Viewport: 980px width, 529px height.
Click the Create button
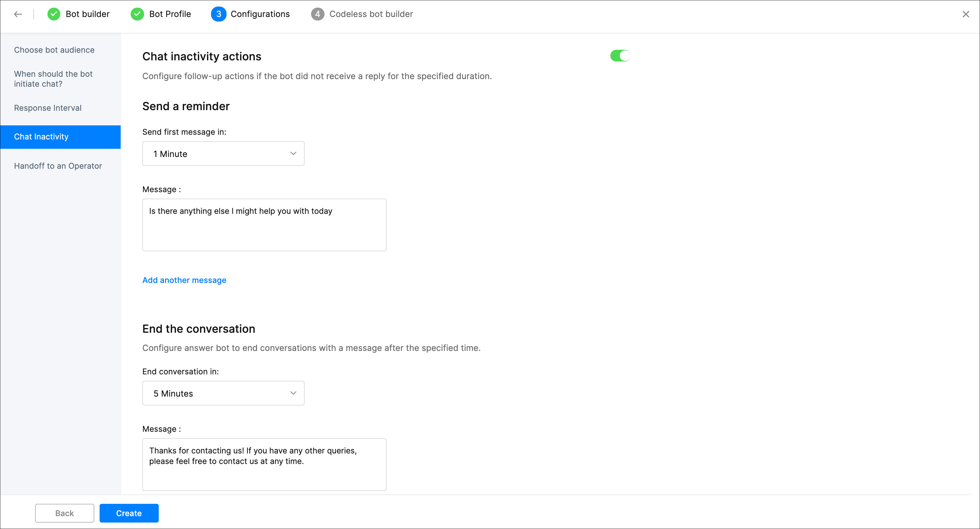click(129, 513)
